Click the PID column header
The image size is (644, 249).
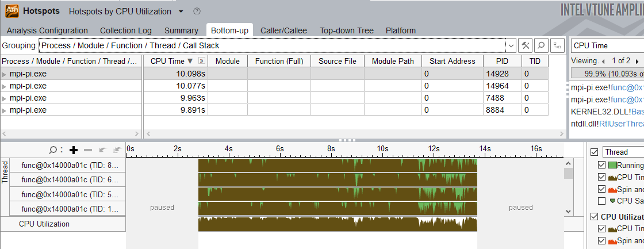[502, 61]
